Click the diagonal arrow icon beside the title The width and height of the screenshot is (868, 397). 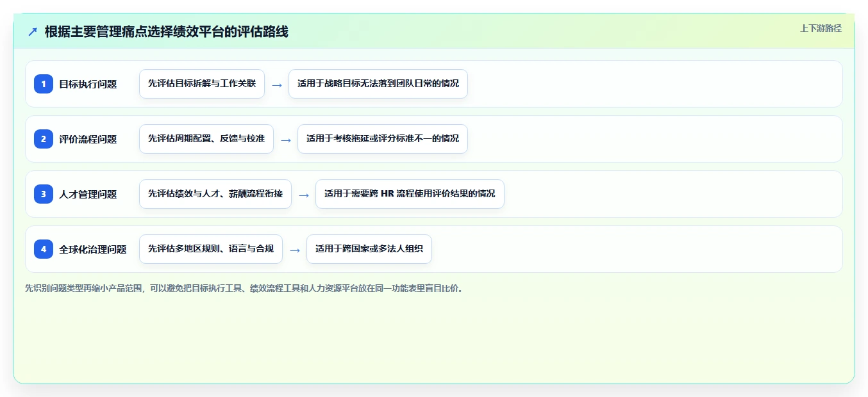33,31
